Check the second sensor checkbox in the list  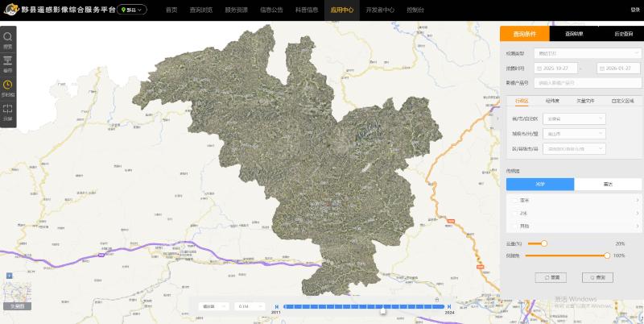[515, 213]
